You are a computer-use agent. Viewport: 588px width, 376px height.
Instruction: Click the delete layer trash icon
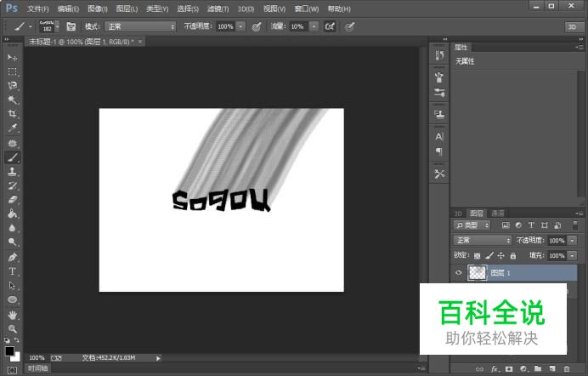point(567,369)
